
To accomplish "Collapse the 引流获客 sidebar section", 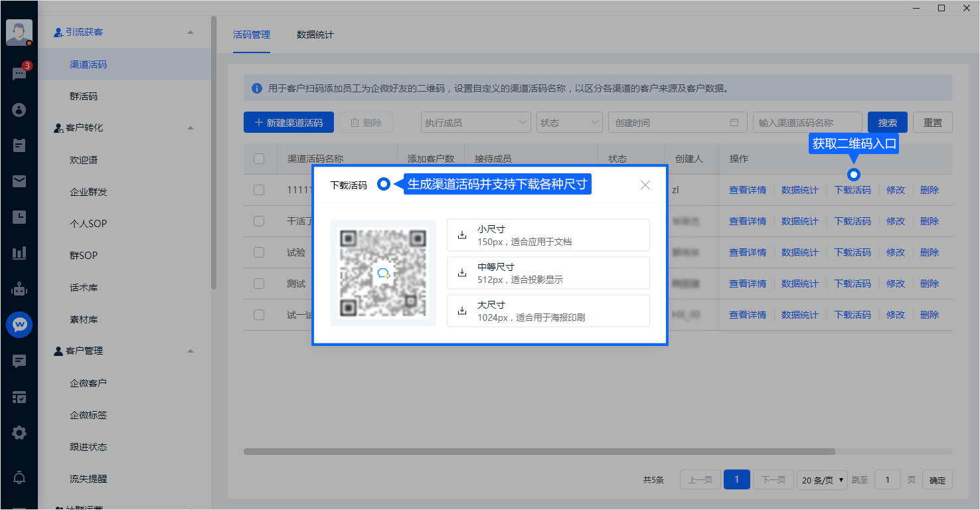I will click(x=191, y=33).
